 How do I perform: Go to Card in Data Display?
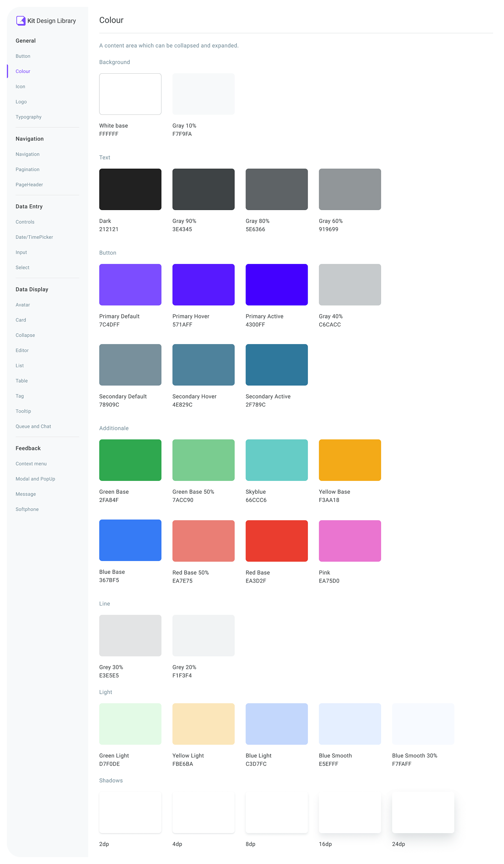click(x=21, y=320)
